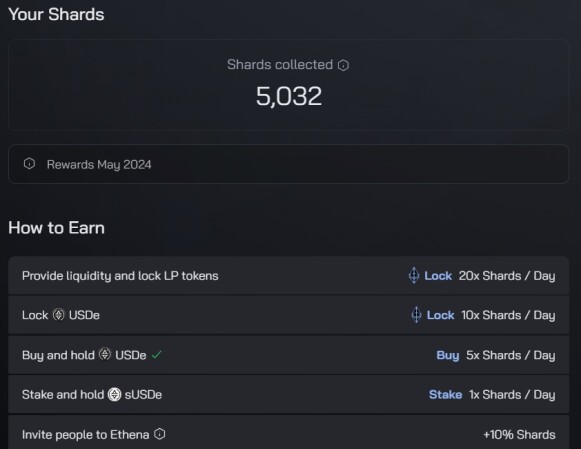Click the sUSDe token icon in Stake row
This screenshot has height=449, width=581.
114,394
